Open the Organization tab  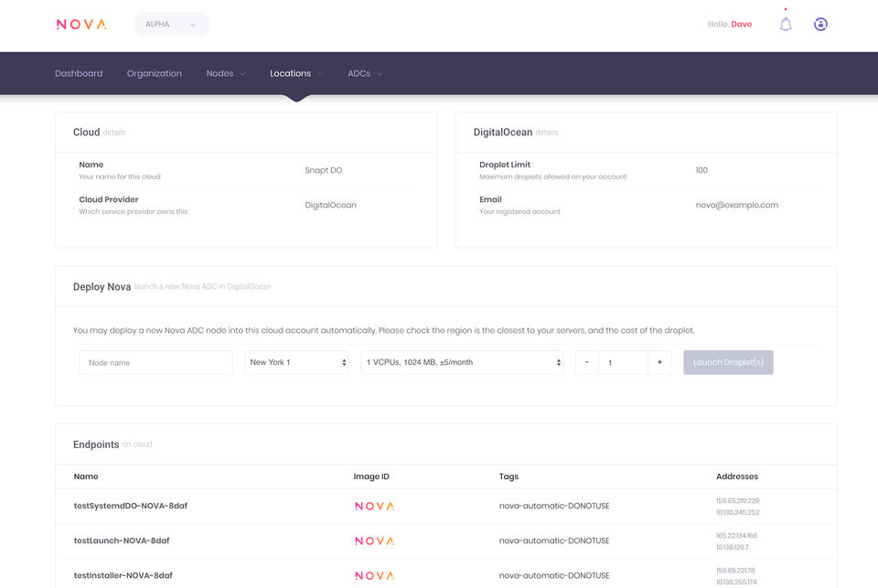tap(154, 73)
